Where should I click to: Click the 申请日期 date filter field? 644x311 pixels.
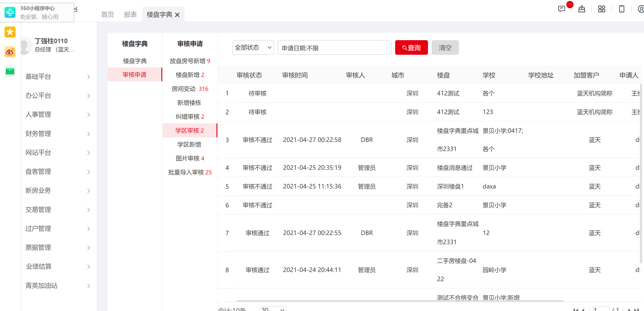point(334,48)
